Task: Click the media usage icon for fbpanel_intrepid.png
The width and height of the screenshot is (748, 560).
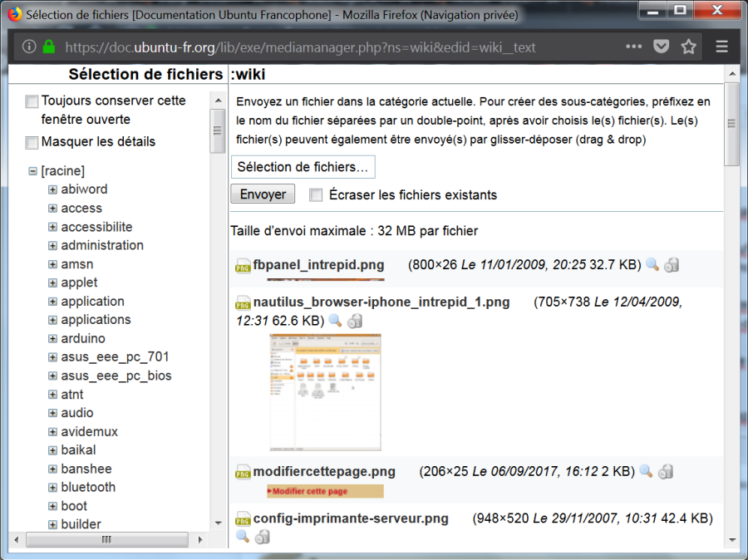Action: point(672,265)
